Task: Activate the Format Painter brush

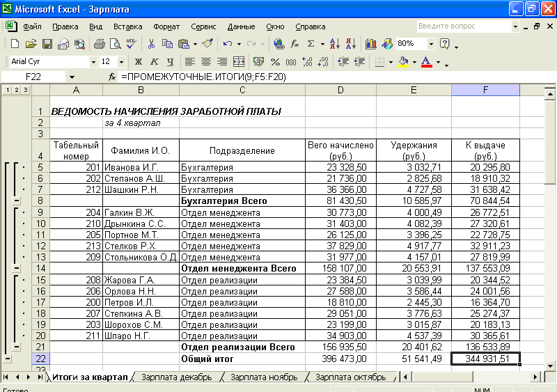Action: pyautogui.click(x=207, y=44)
